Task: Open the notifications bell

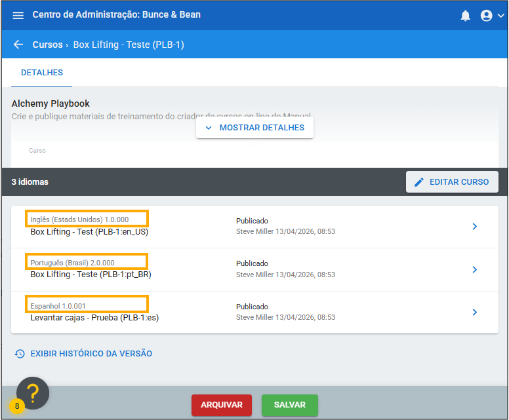Action: [466, 15]
